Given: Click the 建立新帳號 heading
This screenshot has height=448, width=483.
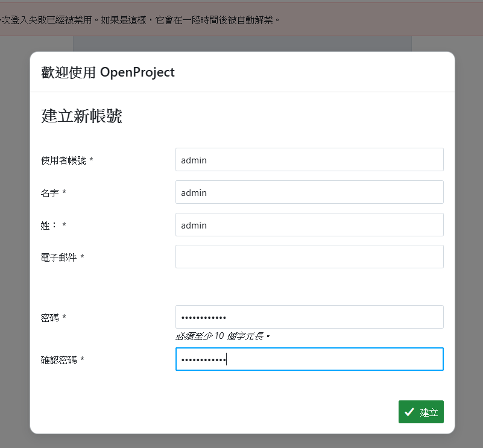Looking at the screenshot, I should pos(81,116).
